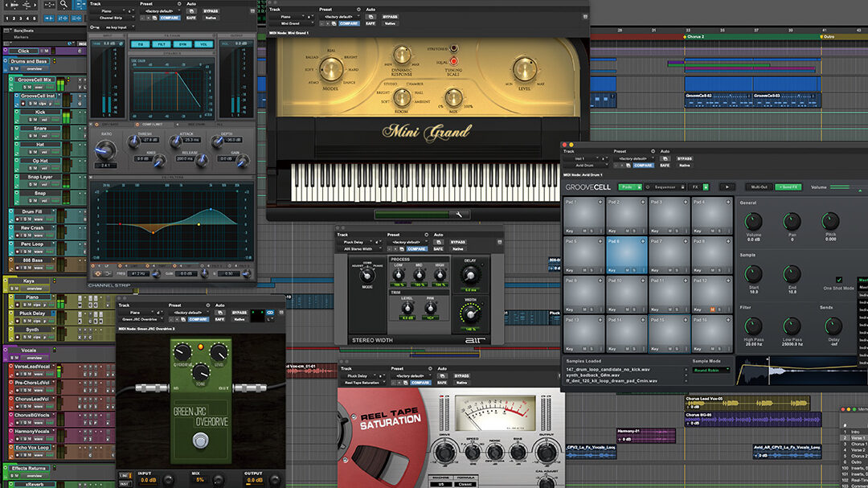868x488 pixels.
Task: Open the GrooveCell FX tab
Action: click(x=696, y=187)
